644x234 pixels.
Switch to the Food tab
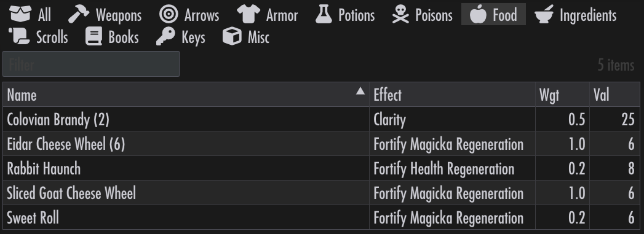[x=493, y=14]
